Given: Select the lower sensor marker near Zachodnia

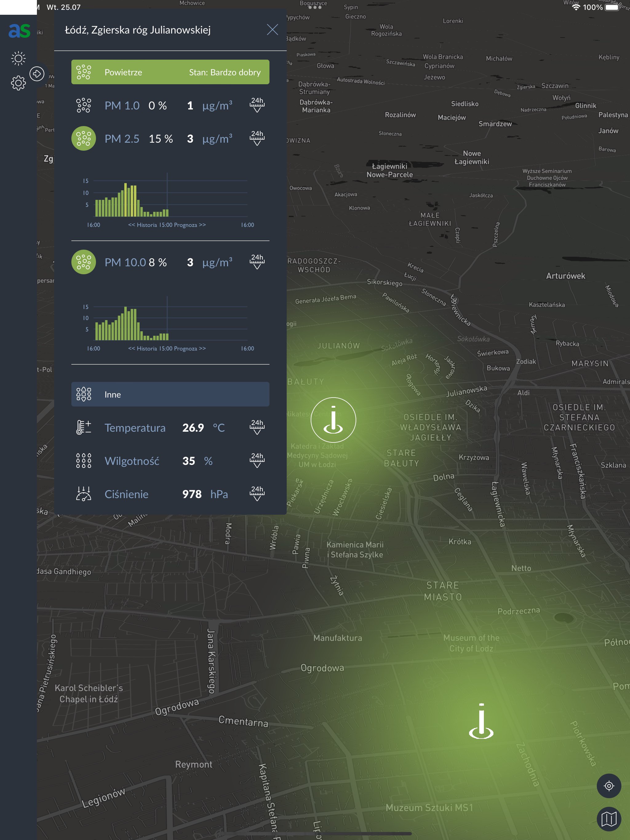Looking at the screenshot, I should (481, 722).
